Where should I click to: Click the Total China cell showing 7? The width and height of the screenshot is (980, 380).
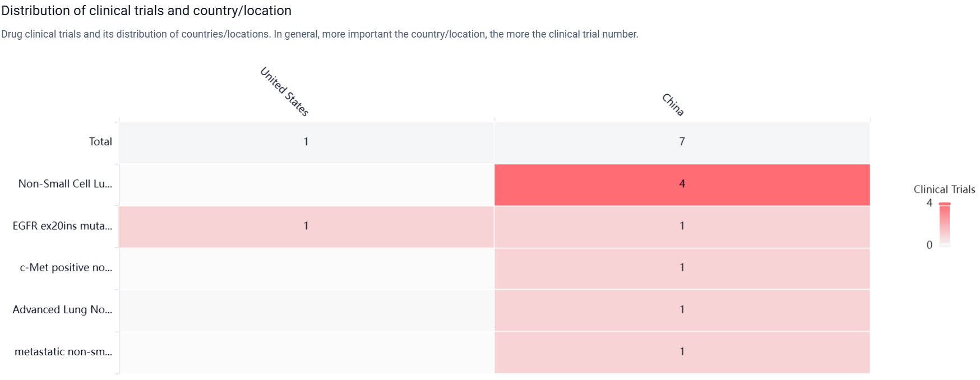(682, 142)
